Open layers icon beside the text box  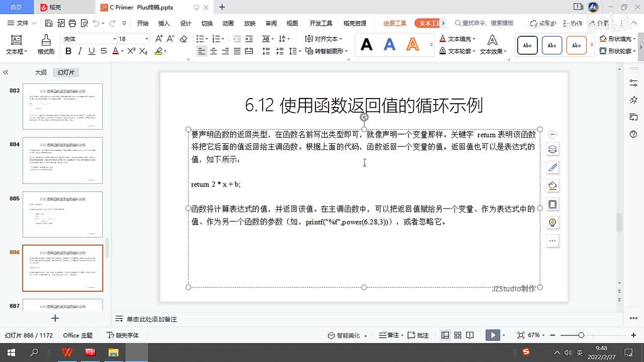(552, 149)
